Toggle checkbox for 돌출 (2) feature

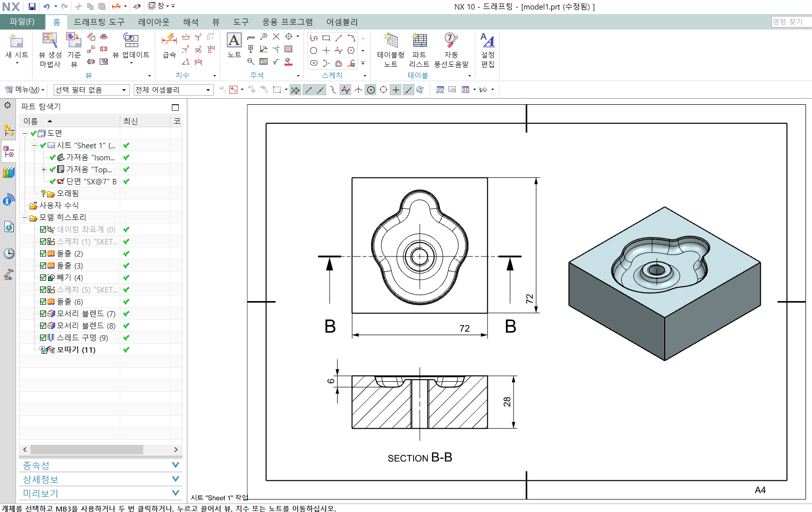(43, 253)
